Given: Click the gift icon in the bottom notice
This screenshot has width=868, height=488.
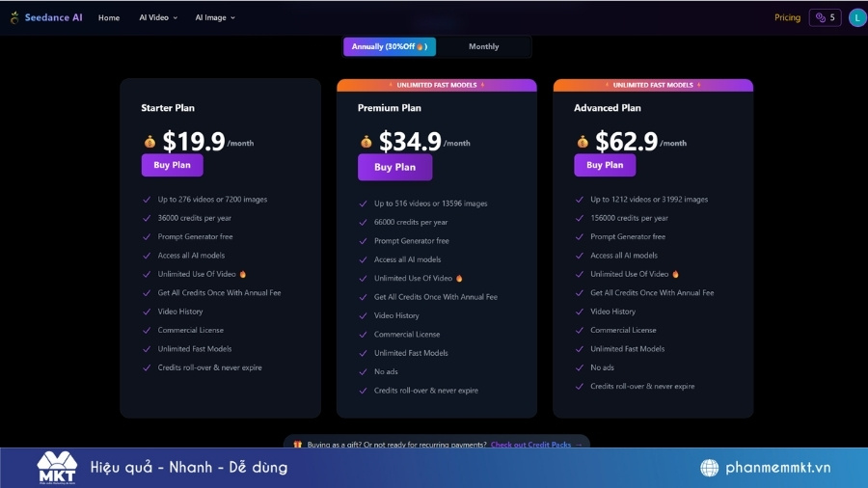Looking at the screenshot, I should click(298, 445).
